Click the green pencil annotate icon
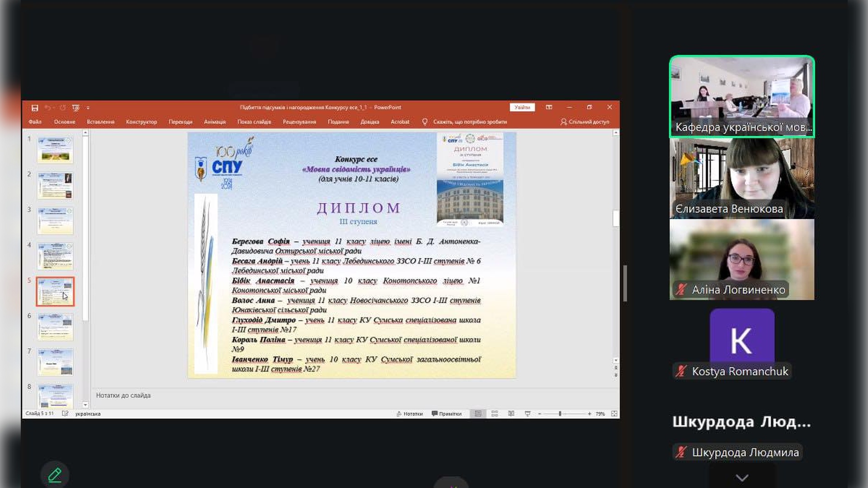The width and height of the screenshot is (868, 488). 55,474
